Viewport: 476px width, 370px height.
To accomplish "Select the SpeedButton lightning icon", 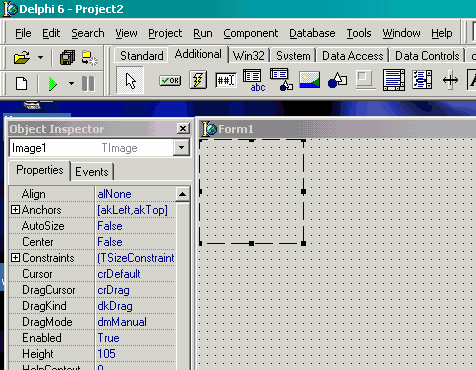I will 198,80.
